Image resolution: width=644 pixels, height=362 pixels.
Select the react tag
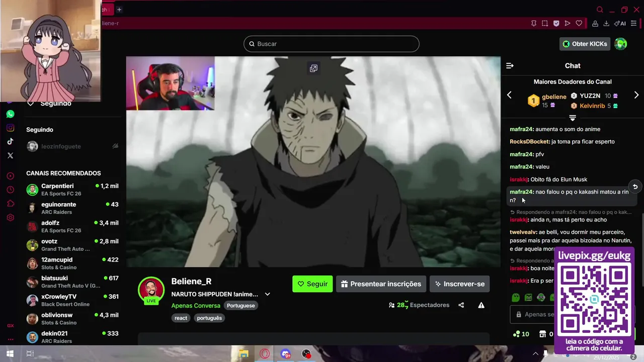click(x=181, y=318)
